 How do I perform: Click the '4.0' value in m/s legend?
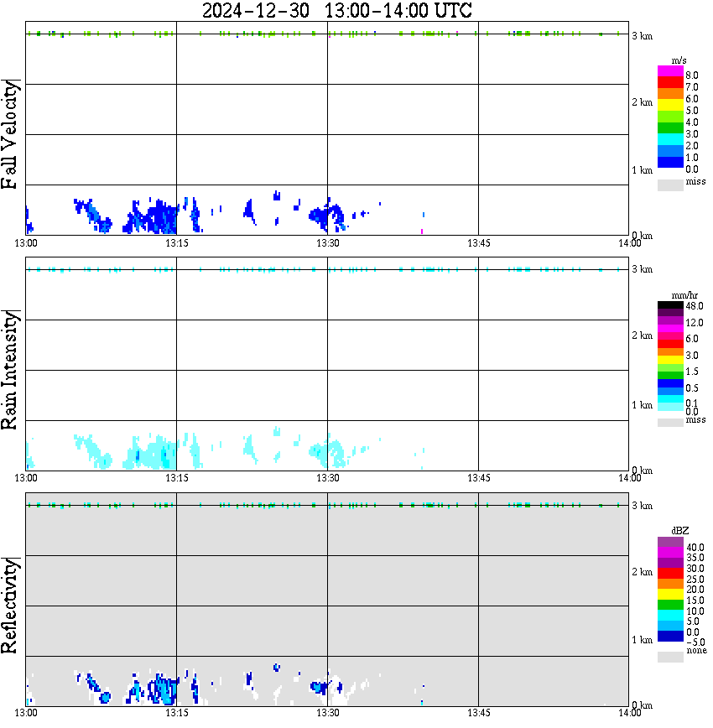coord(692,122)
